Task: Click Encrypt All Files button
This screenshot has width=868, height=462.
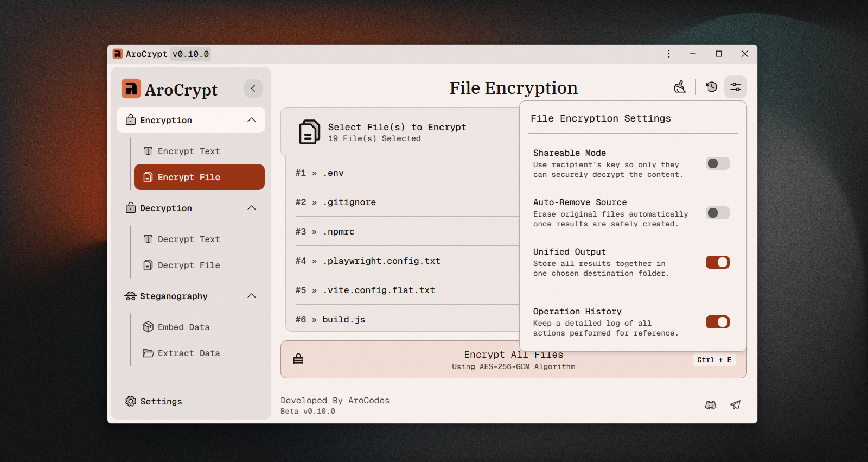Action: [x=513, y=359]
